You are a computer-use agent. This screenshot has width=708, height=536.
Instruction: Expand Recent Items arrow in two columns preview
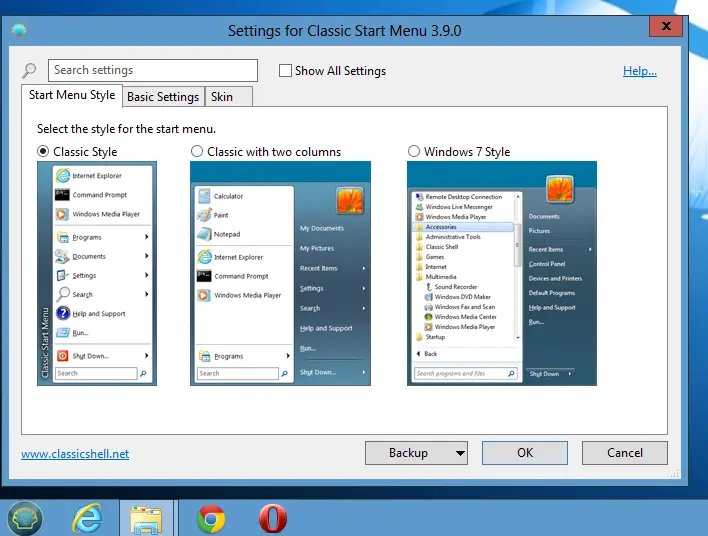coord(363,268)
